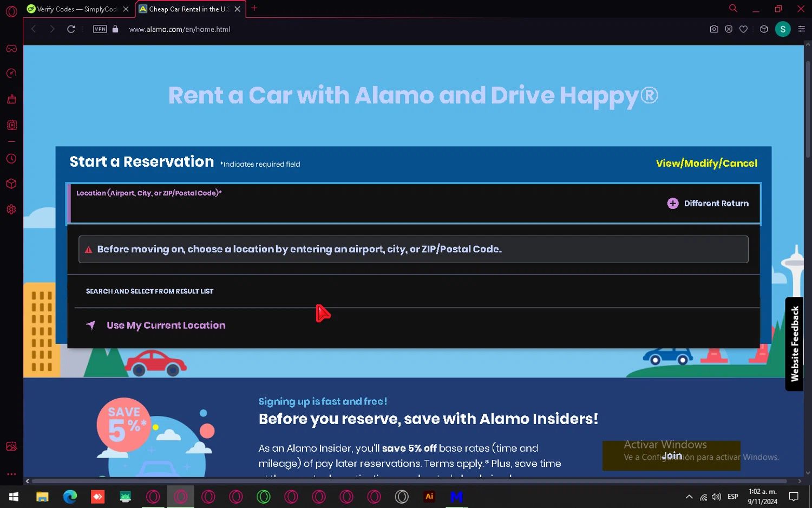
Task: Open the volume control in tray
Action: point(717,497)
